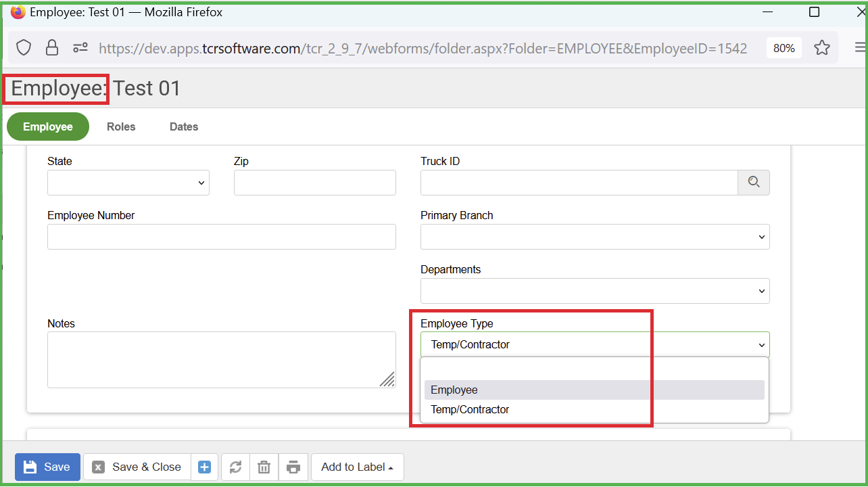
Task: Click the Firefox shield tracking protection icon
Action: point(24,48)
